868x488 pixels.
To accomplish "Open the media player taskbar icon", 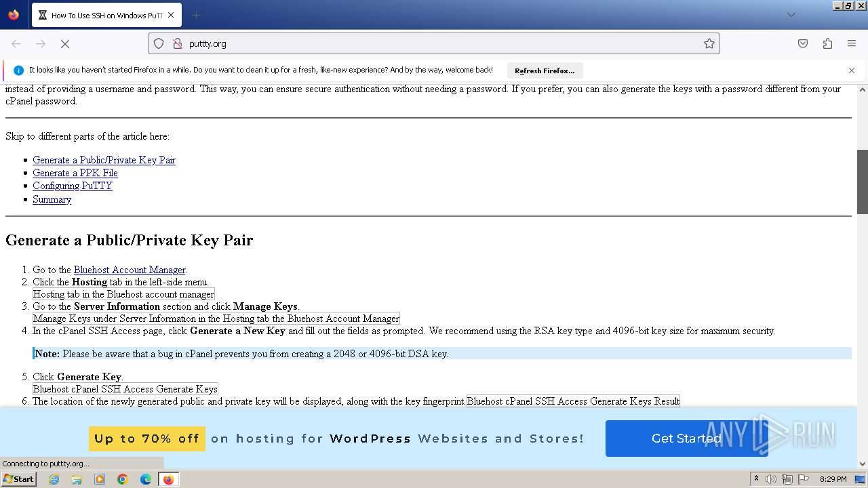I will tap(100, 479).
